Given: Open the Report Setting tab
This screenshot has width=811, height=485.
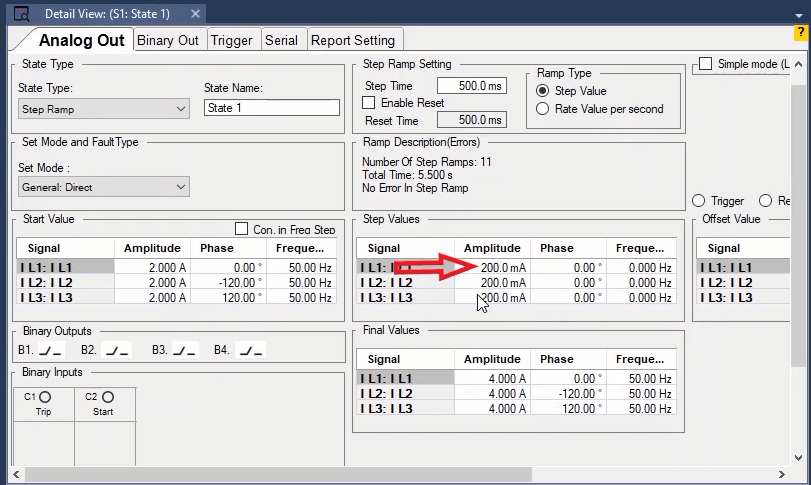Looking at the screenshot, I should click(354, 40).
